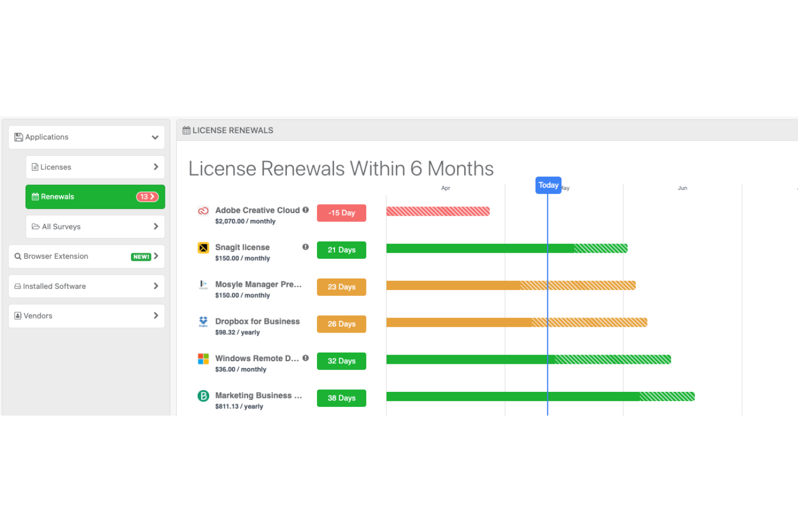Click the Dropbox for Business icon
The image size is (798, 532).
(203, 322)
